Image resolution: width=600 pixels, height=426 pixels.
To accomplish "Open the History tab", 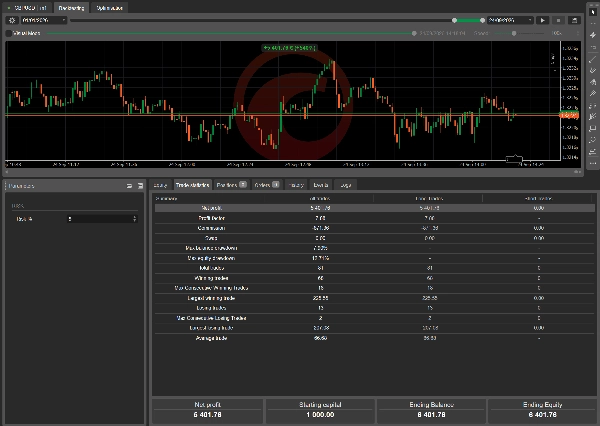I will click(x=296, y=185).
